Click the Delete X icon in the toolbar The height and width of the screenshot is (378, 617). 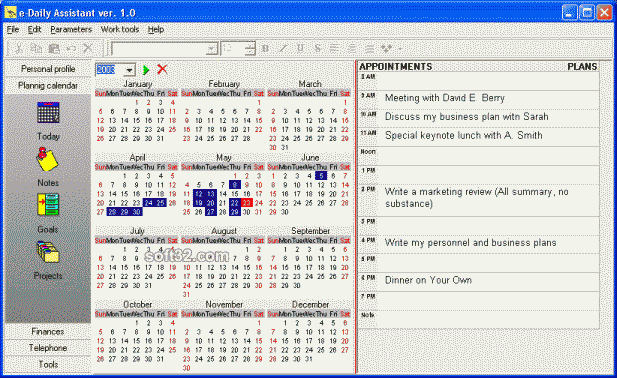[x=89, y=49]
